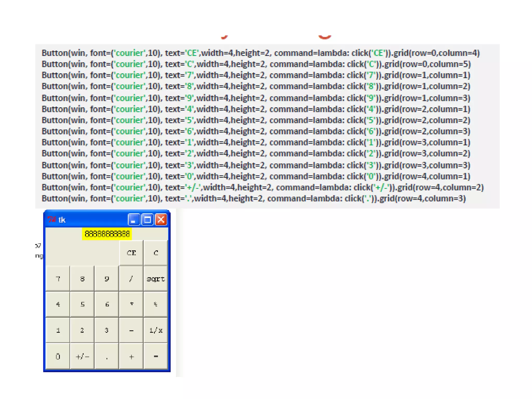Viewport: 532px width, 399px height.
Task: Click the percent (%) key
Action: (156, 304)
